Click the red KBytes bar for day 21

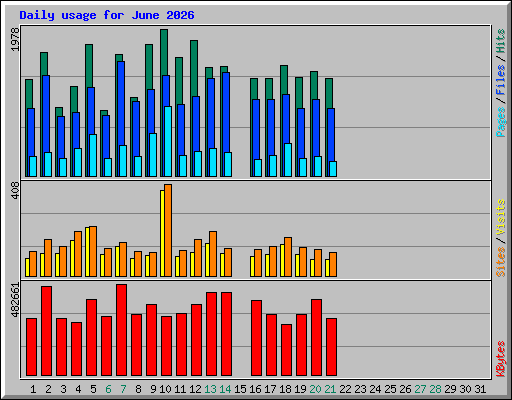coord(331,347)
